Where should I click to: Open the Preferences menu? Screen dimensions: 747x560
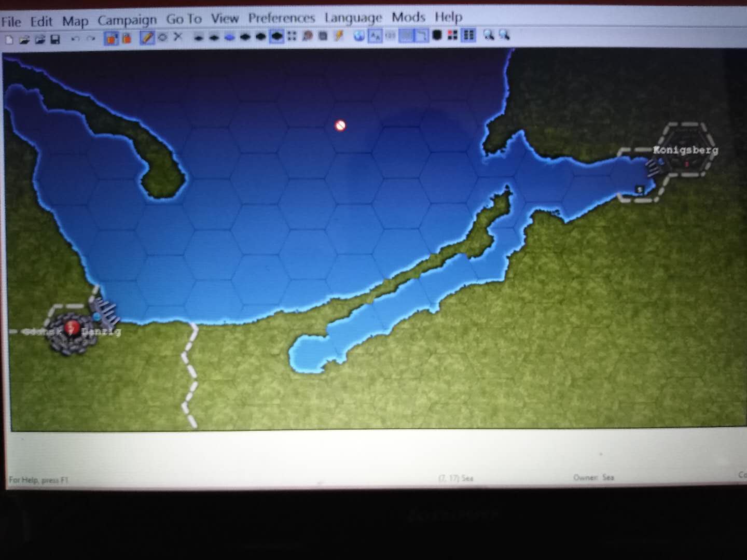281,18
